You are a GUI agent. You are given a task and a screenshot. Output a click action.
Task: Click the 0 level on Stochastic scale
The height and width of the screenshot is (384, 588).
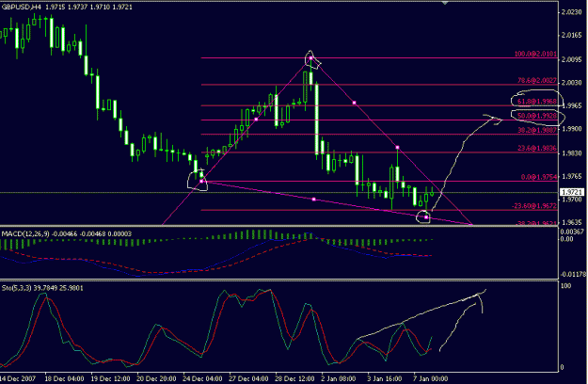click(562, 367)
